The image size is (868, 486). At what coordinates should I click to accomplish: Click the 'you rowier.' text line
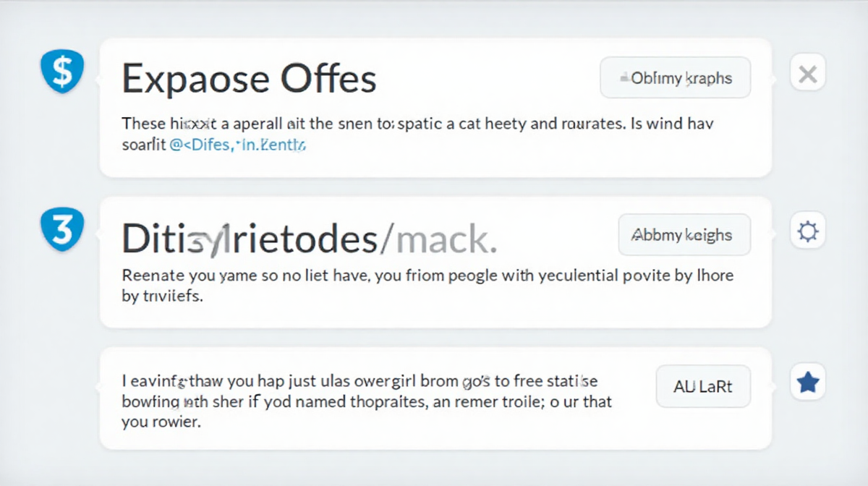coord(160,423)
